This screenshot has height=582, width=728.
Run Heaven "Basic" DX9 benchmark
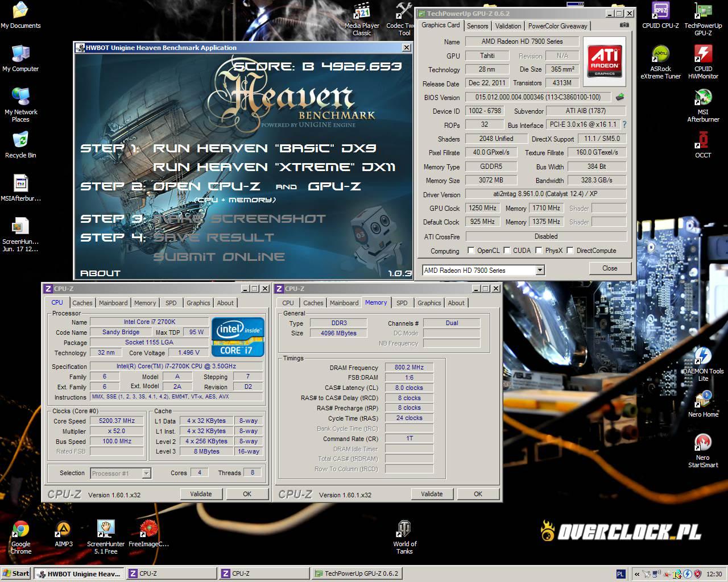[x=264, y=148]
